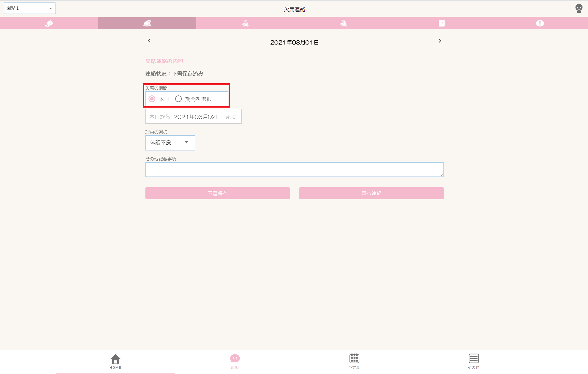
Task: Click the 欠席連絡の内容 heading
Action: [164, 61]
